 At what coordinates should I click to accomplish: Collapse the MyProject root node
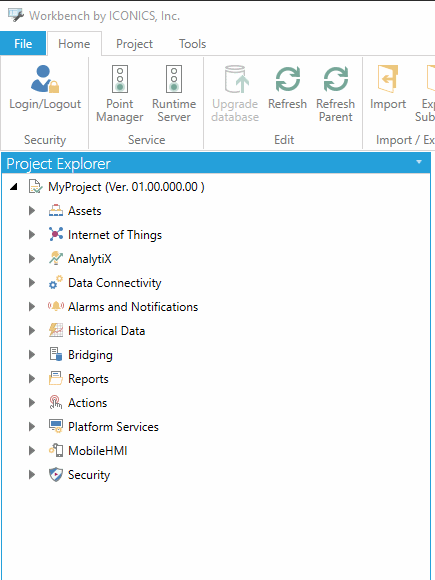(x=14, y=187)
